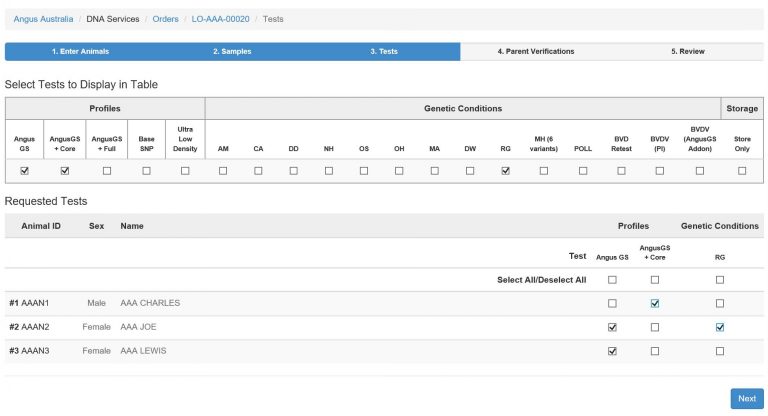
Task: Go to the Orders breadcrumb link
Action: pos(165,19)
